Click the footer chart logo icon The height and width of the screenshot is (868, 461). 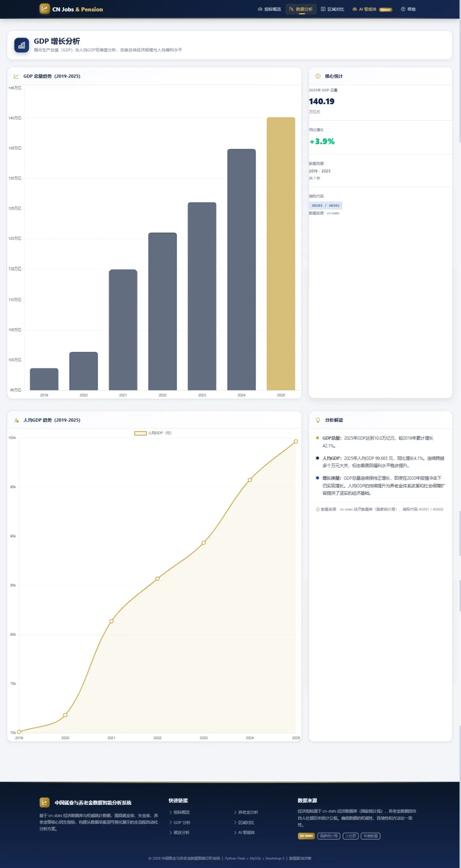point(44,803)
